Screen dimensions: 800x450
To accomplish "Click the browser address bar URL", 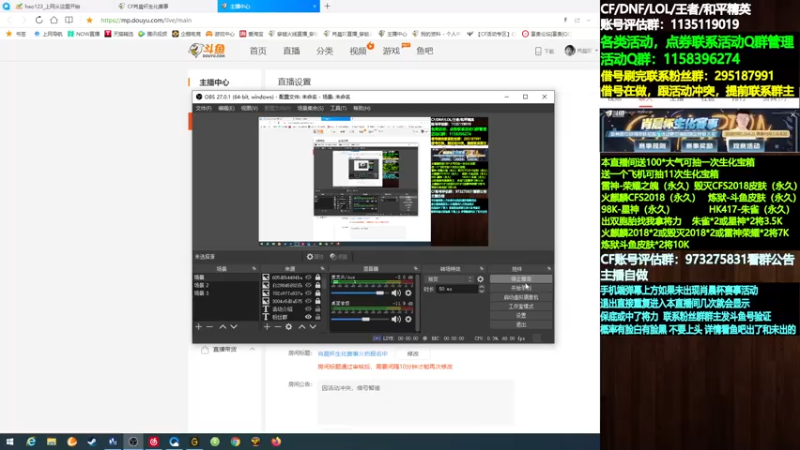I will [146, 20].
